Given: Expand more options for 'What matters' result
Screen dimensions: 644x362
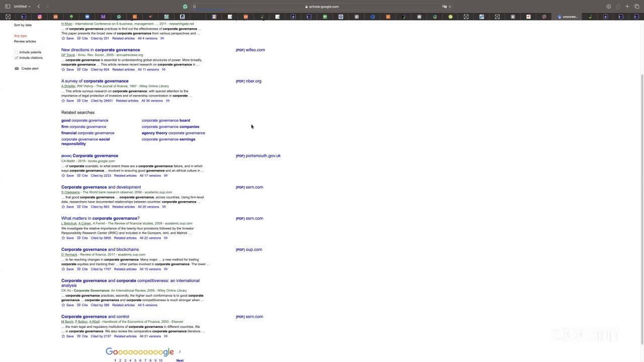Looking at the screenshot, I should click(166, 238).
